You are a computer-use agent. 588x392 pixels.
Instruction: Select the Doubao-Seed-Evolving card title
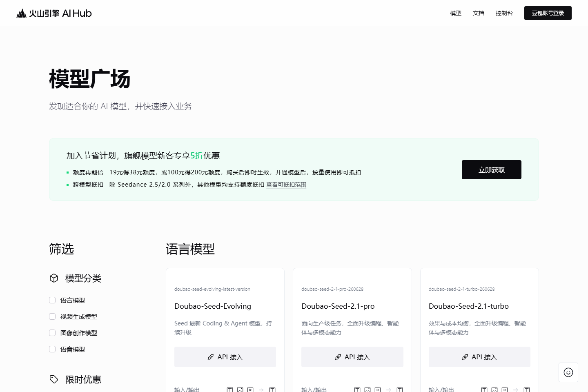point(213,306)
